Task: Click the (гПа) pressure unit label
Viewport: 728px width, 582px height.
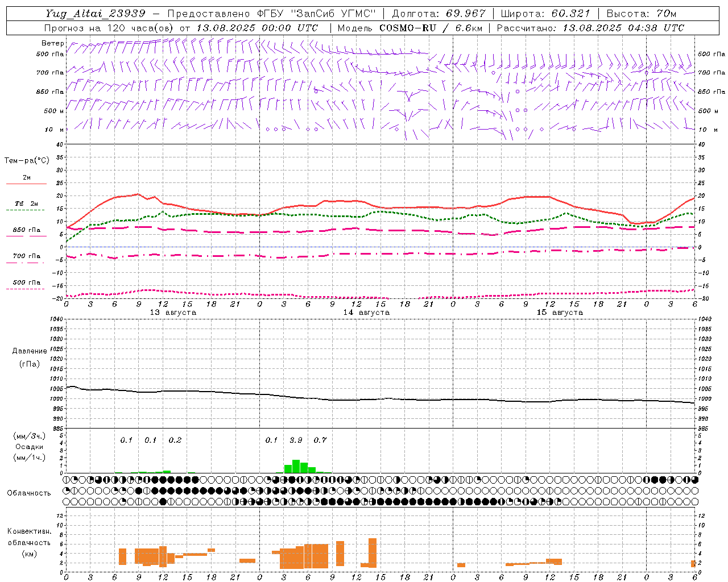Action: [x=30, y=364]
